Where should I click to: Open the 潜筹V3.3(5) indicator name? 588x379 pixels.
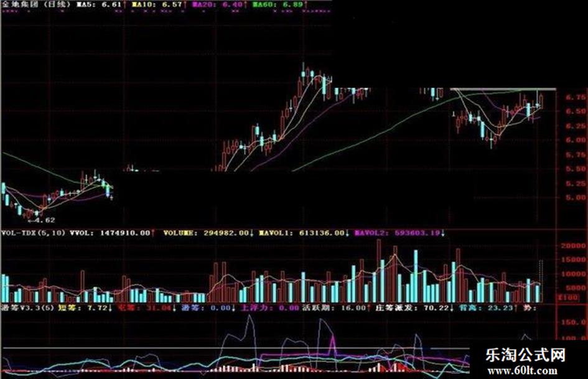tap(27, 308)
